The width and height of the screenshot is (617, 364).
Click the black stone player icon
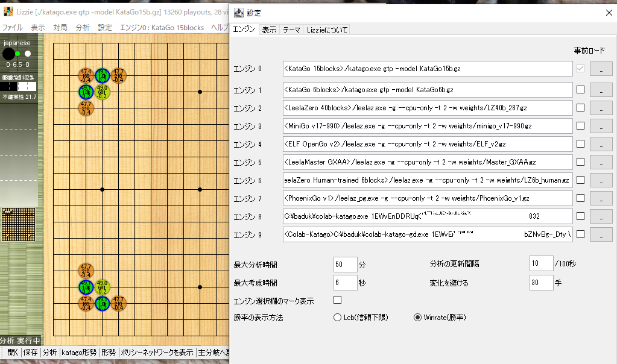8,54
